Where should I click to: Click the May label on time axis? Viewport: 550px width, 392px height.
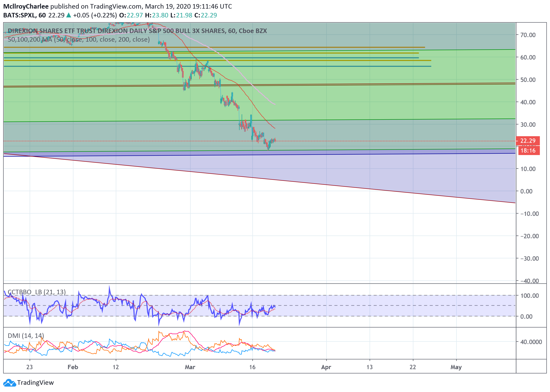coord(456,367)
